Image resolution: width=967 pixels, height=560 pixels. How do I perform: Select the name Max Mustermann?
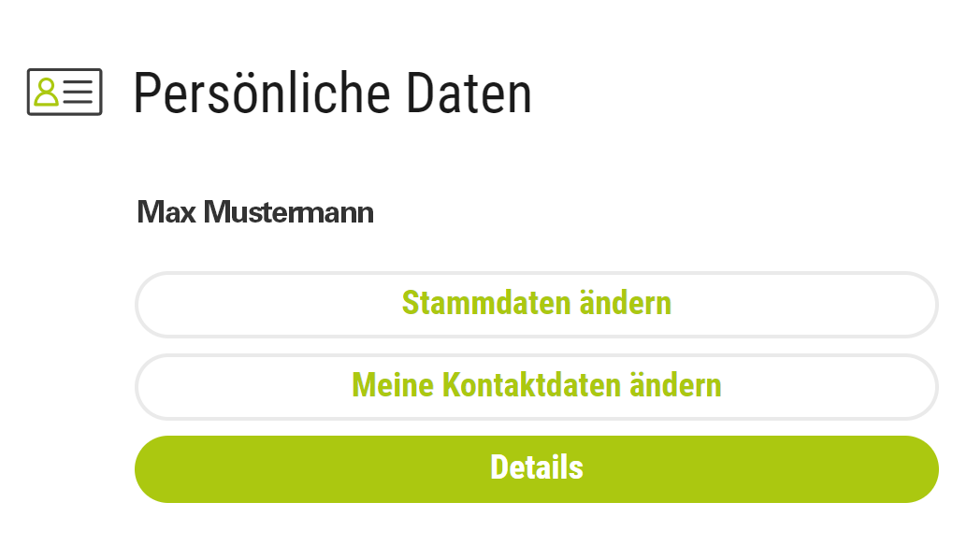pyautogui.click(x=255, y=213)
